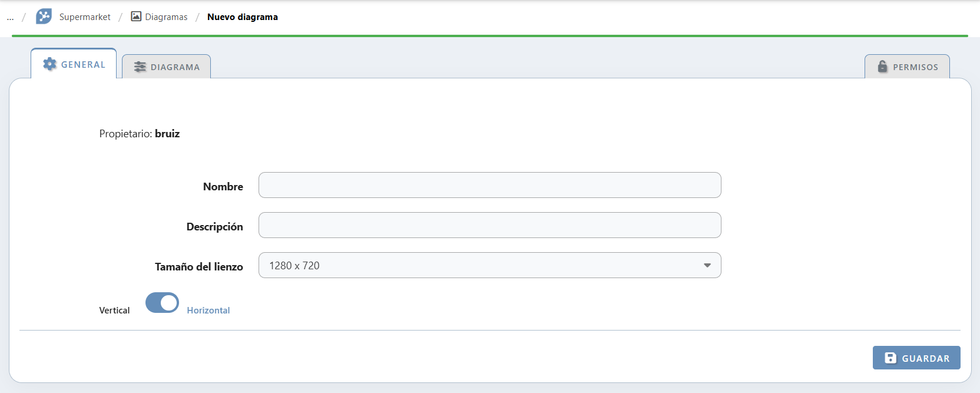Expand the breadcrumb ellipsis
The image size is (980, 393).
click(10, 17)
